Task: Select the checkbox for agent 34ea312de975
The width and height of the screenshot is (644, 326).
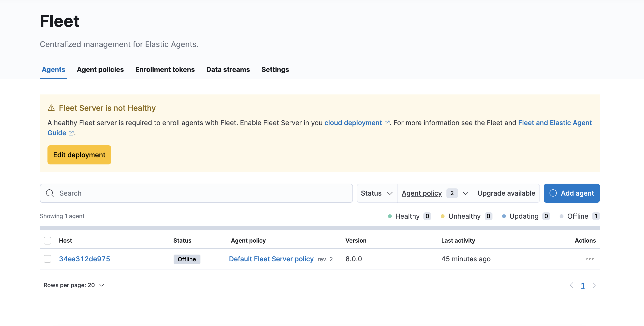Action: [x=47, y=259]
